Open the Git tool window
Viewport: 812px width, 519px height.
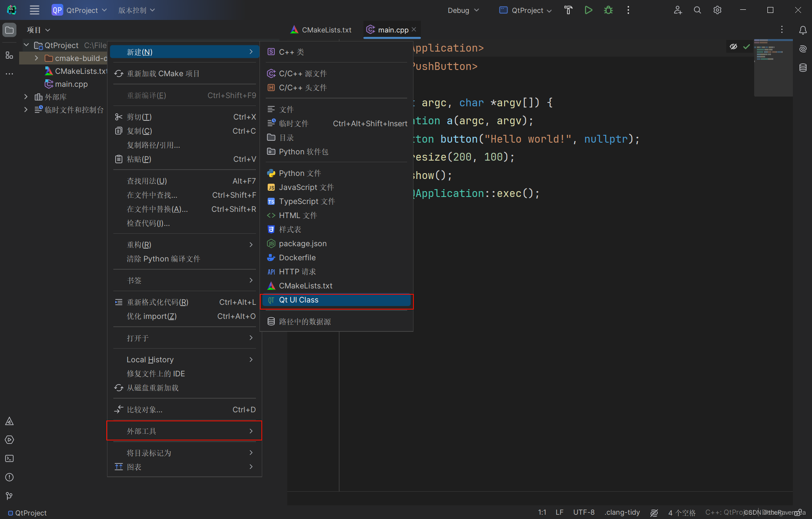(x=9, y=496)
